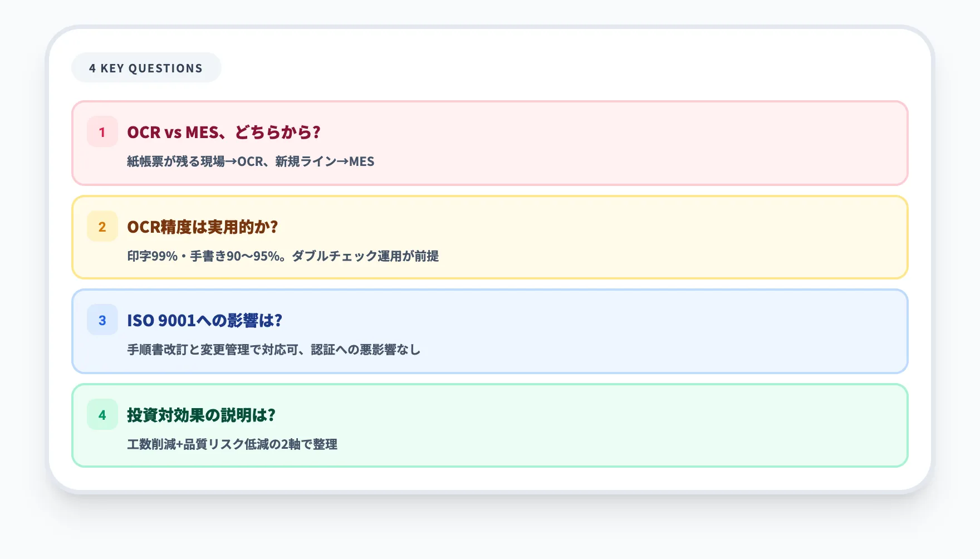Select the yellow badge beside OCR精度は実用的か
Image resolution: width=980 pixels, height=559 pixels.
[102, 227]
